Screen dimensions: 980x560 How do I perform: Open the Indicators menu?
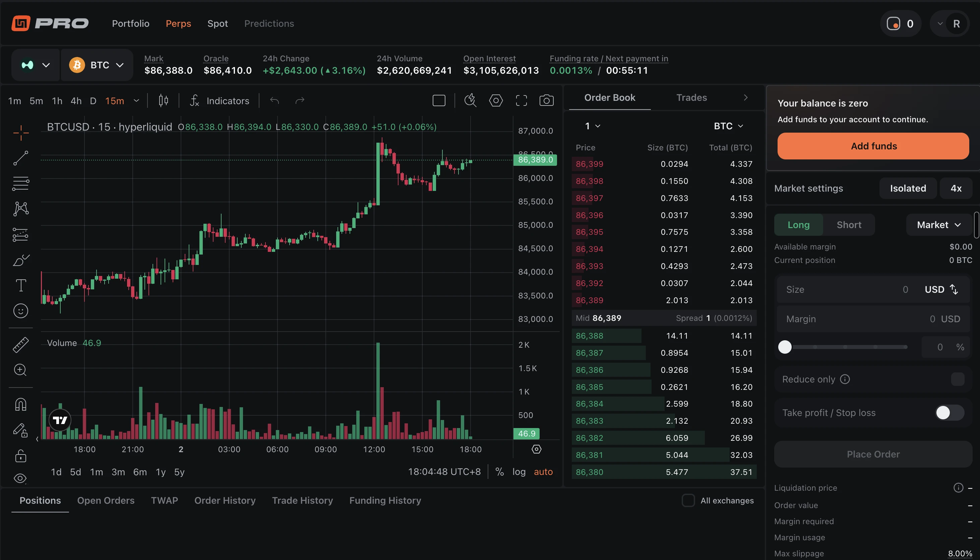click(x=220, y=101)
